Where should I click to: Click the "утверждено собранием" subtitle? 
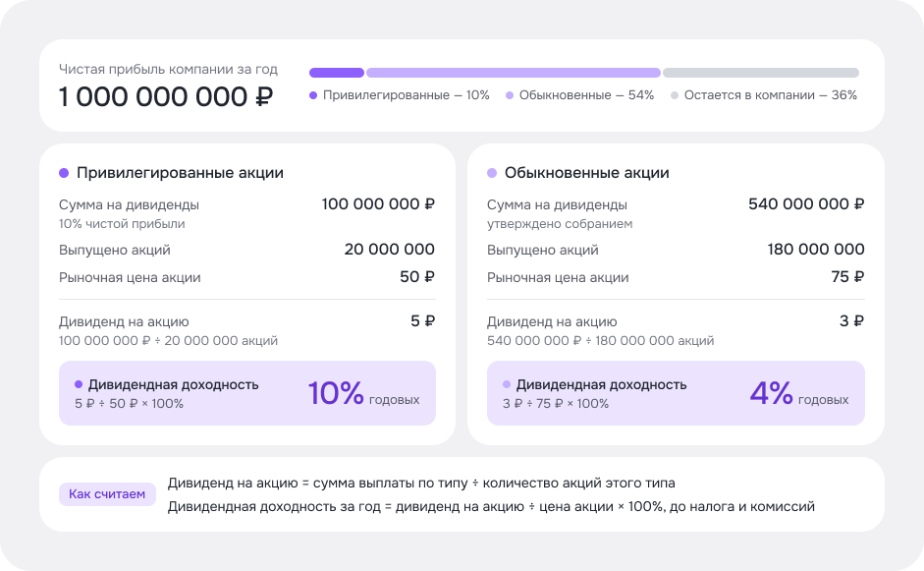560,224
